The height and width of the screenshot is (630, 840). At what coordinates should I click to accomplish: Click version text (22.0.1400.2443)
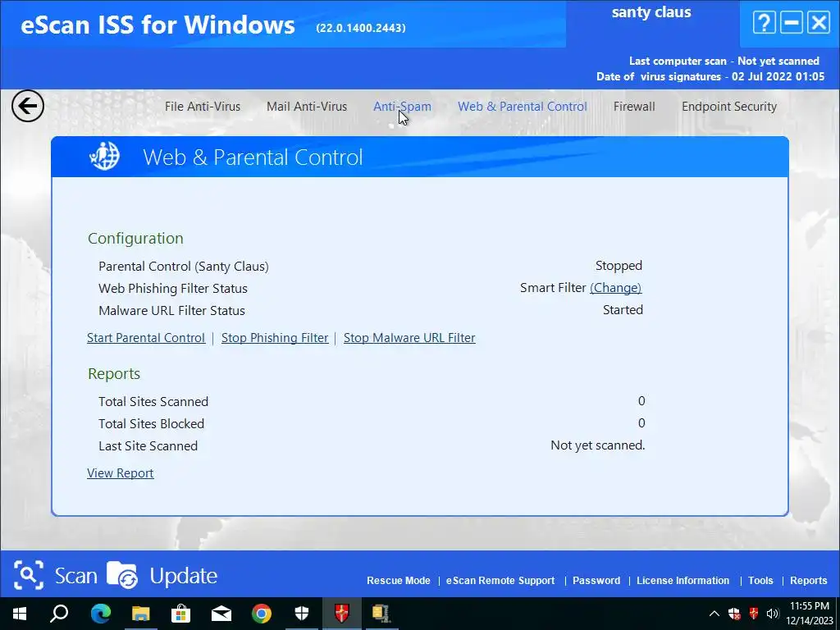pos(361,28)
